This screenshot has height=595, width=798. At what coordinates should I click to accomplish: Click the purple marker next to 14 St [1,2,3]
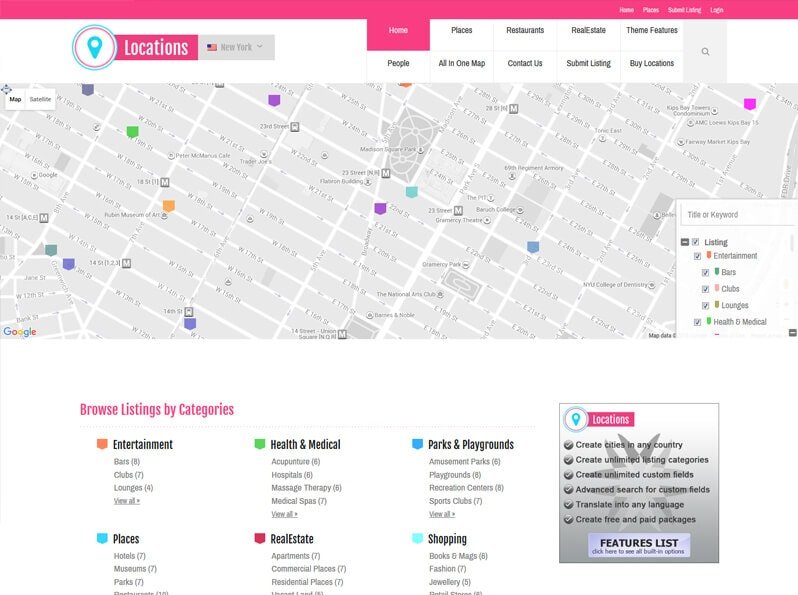coord(69,264)
